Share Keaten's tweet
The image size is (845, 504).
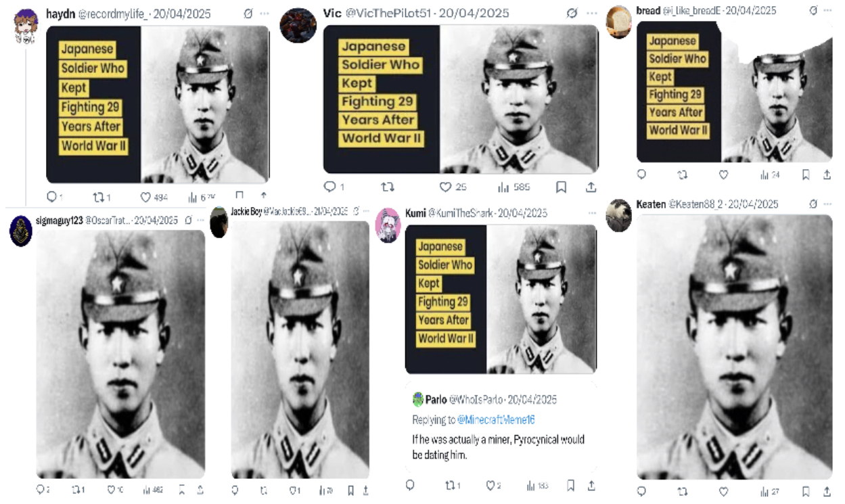(827, 491)
